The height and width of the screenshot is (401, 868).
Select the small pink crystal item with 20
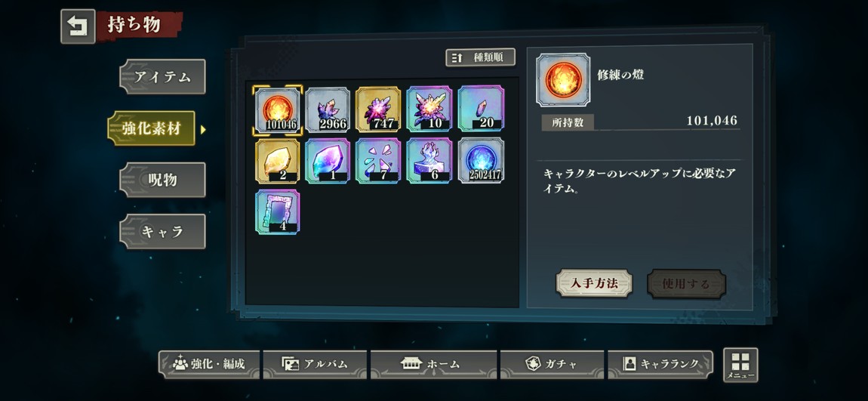click(x=481, y=110)
